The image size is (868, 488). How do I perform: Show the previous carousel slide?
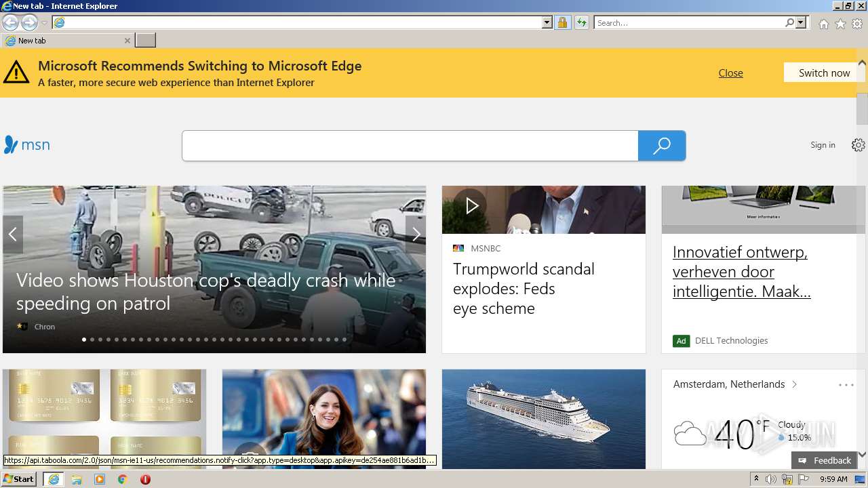13,235
